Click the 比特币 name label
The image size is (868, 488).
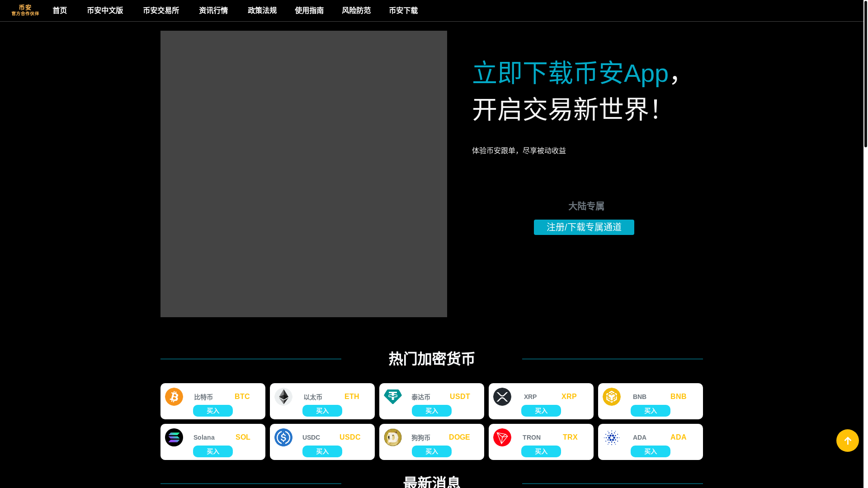[x=203, y=397]
